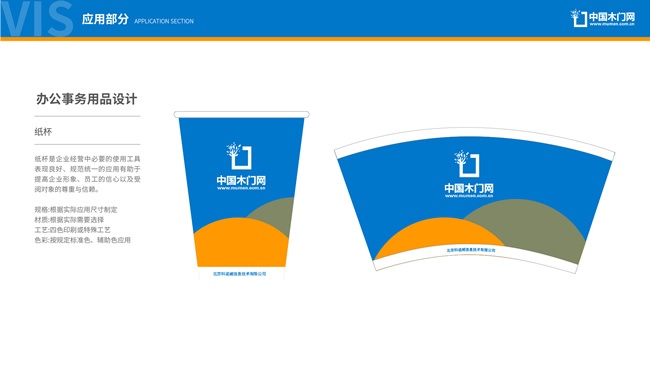Image resolution: width=650 pixels, height=365 pixels.
Task: Click the 中国木门网 logo in the header
Action: [x=602, y=18]
